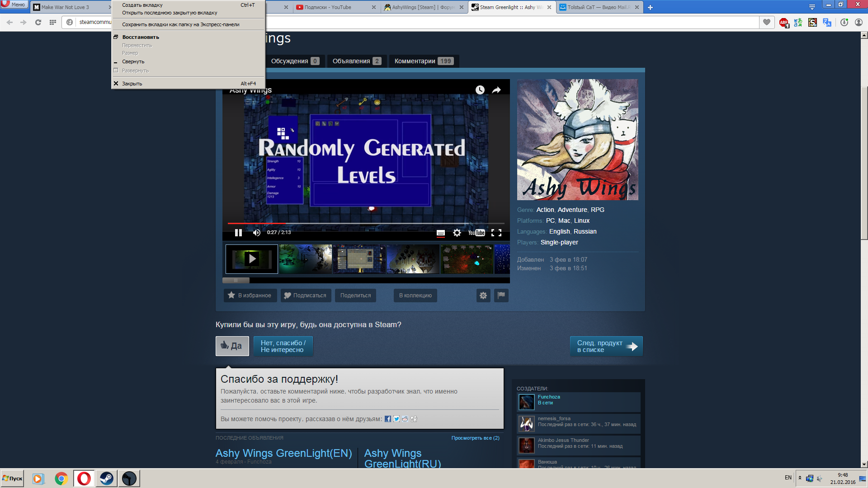The height and width of the screenshot is (488, 868).
Task: Open the Комментарии tab
Action: coord(424,61)
